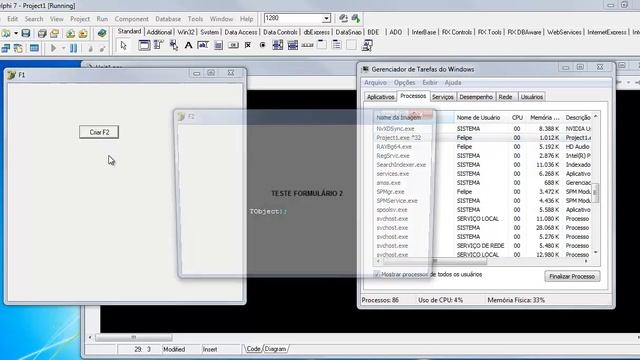Open Opções menu in Task Manager

click(404, 82)
